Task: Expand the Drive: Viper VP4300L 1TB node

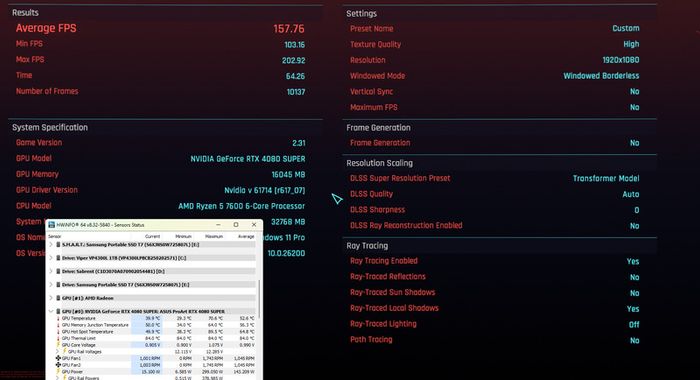Action: coord(51,258)
